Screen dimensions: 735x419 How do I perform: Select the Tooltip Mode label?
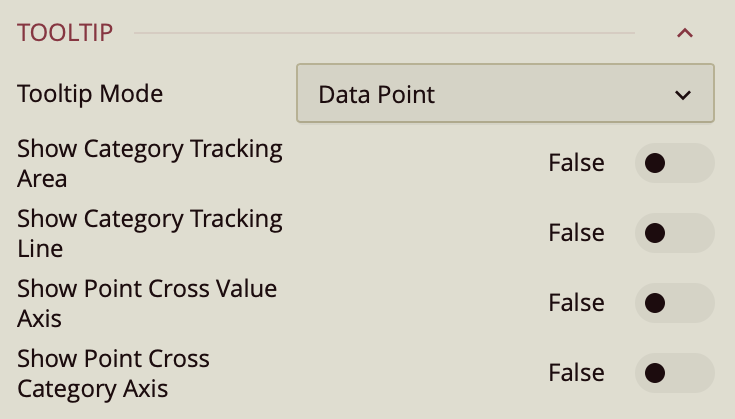point(90,94)
